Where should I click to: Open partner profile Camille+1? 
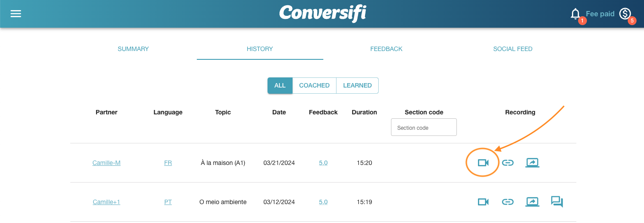(x=106, y=202)
